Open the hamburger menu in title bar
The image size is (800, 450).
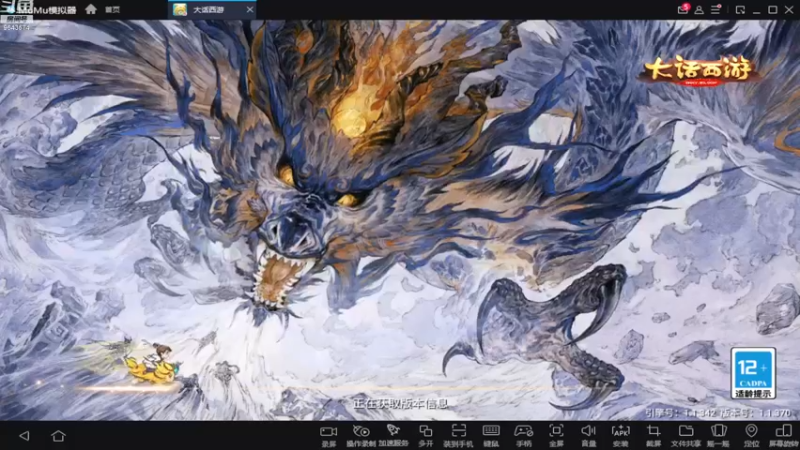(x=716, y=9)
